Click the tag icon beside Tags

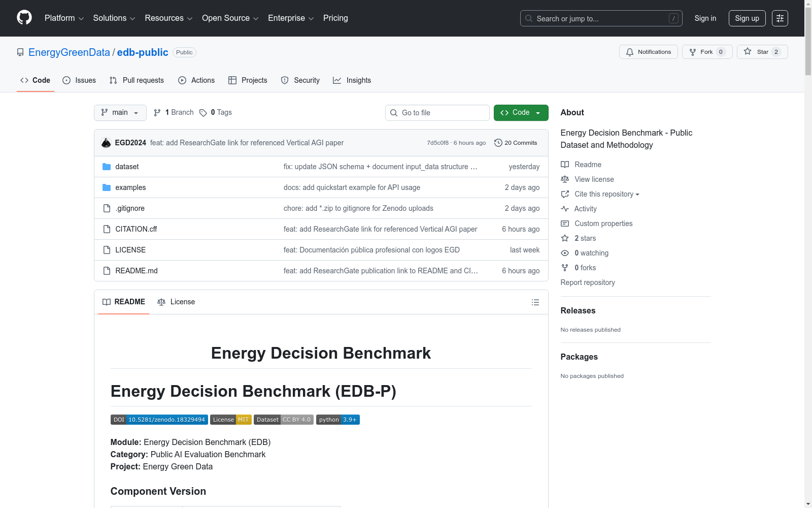pyautogui.click(x=203, y=113)
